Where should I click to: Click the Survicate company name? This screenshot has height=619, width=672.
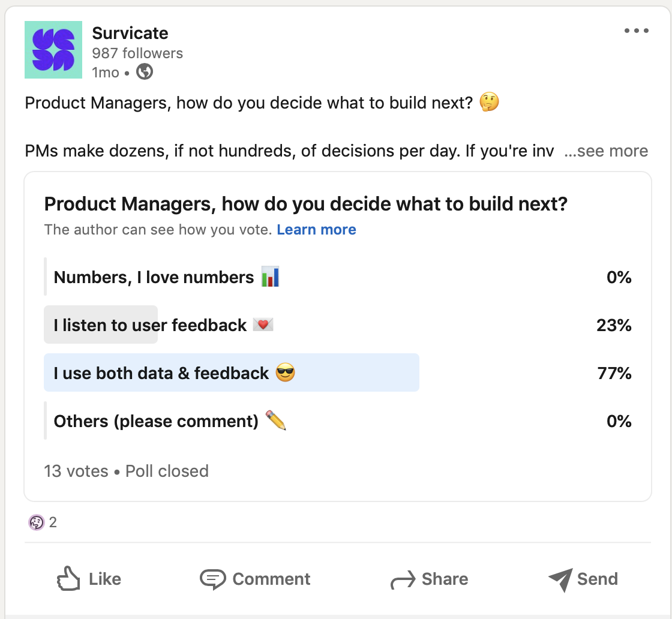click(130, 33)
